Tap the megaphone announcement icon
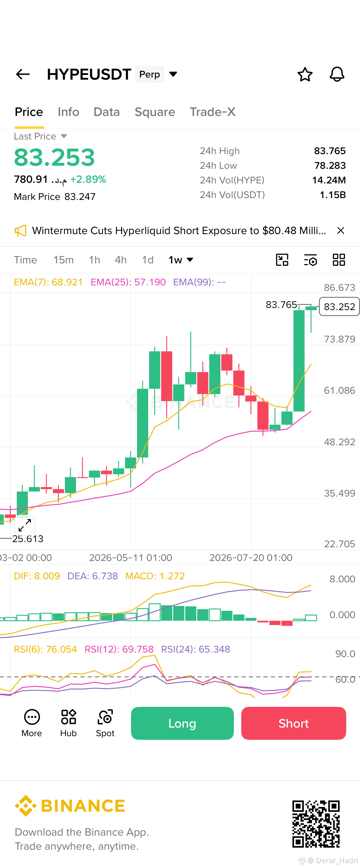The height and width of the screenshot is (868, 360). click(20, 230)
